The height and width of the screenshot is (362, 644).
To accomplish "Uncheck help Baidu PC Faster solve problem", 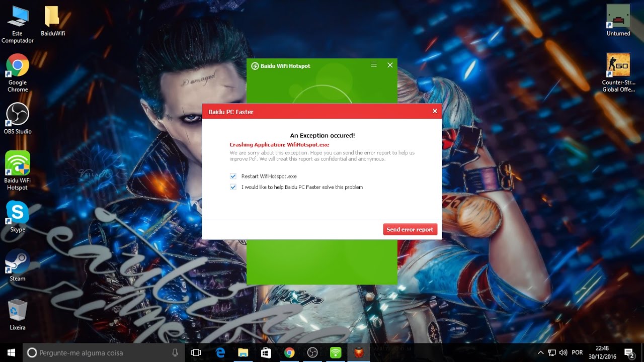I will coord(233,187).
